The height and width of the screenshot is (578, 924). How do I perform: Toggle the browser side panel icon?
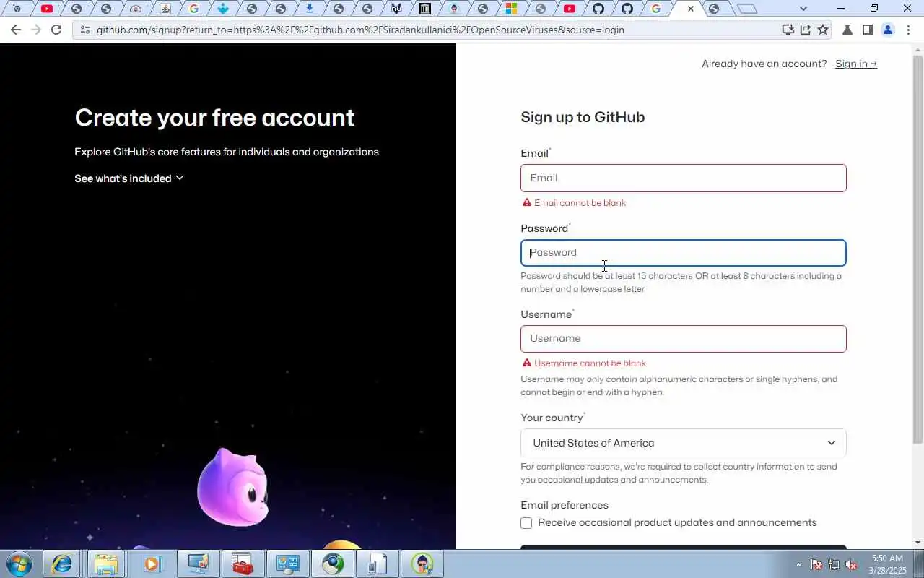click(868, 30)
